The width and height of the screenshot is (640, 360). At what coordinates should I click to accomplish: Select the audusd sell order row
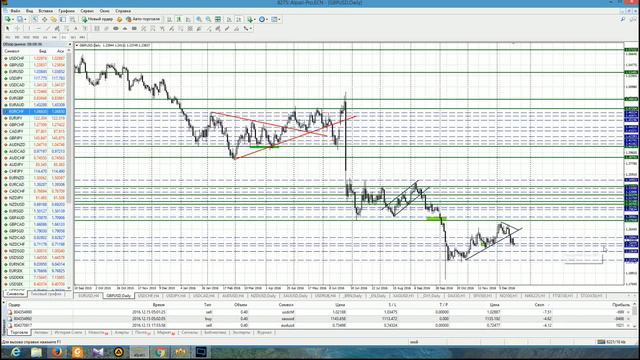(320, 325)
